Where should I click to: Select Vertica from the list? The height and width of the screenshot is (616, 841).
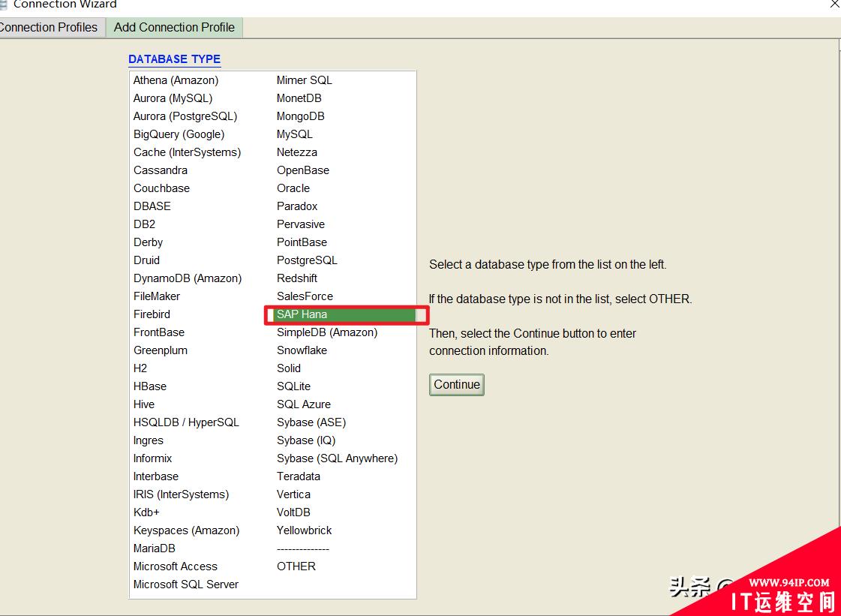click(293, 494)
